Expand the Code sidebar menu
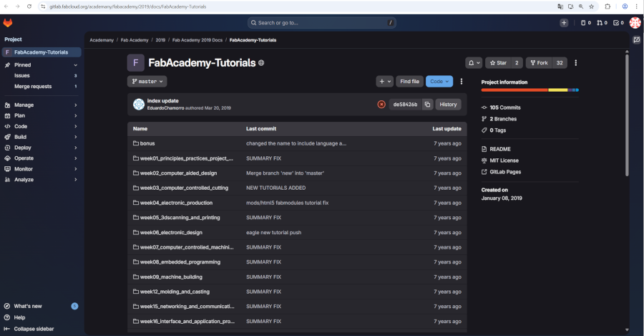The image size is (644, 336). tap(41, 126)
